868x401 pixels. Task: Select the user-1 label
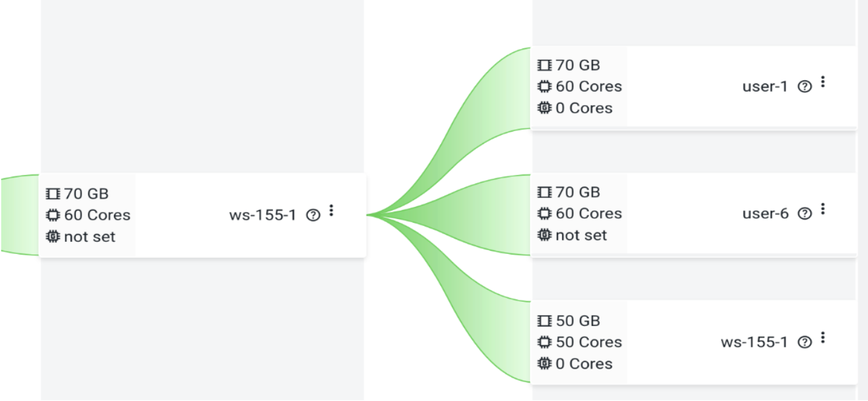tap(765, 87)
